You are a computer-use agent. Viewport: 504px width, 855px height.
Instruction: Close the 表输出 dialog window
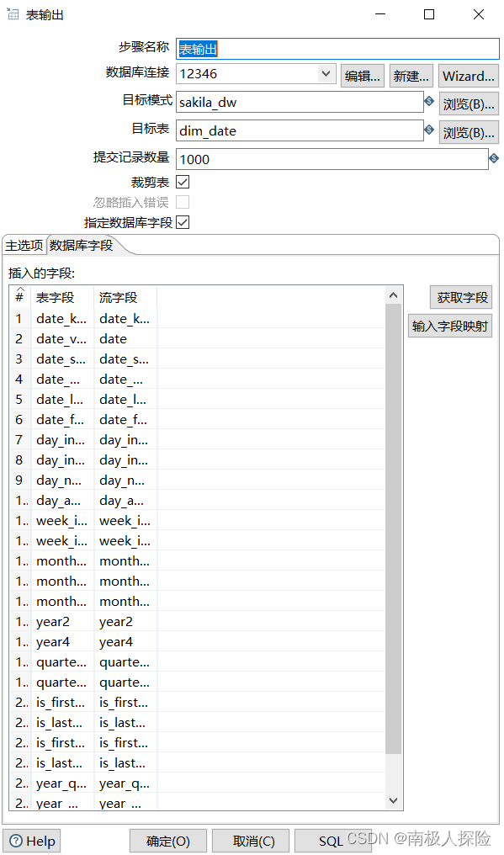coord(479,14)
